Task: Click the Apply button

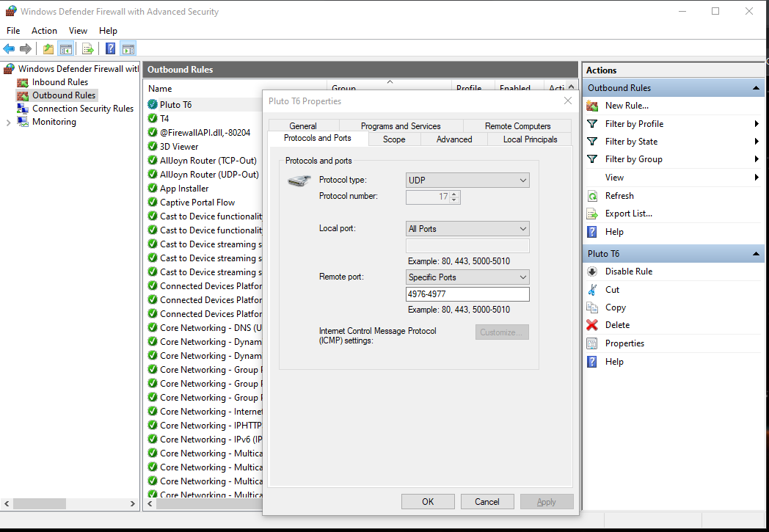Action: point(547,502)
